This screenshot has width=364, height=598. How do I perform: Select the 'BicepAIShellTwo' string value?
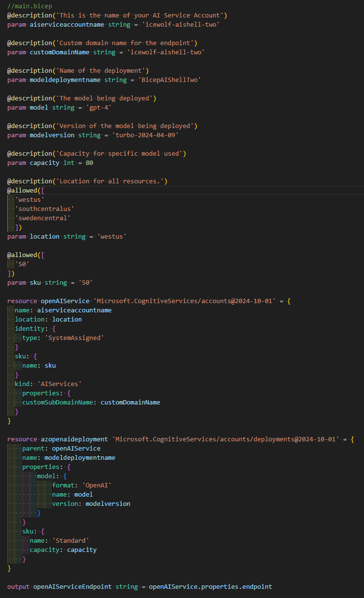[169, 80]
